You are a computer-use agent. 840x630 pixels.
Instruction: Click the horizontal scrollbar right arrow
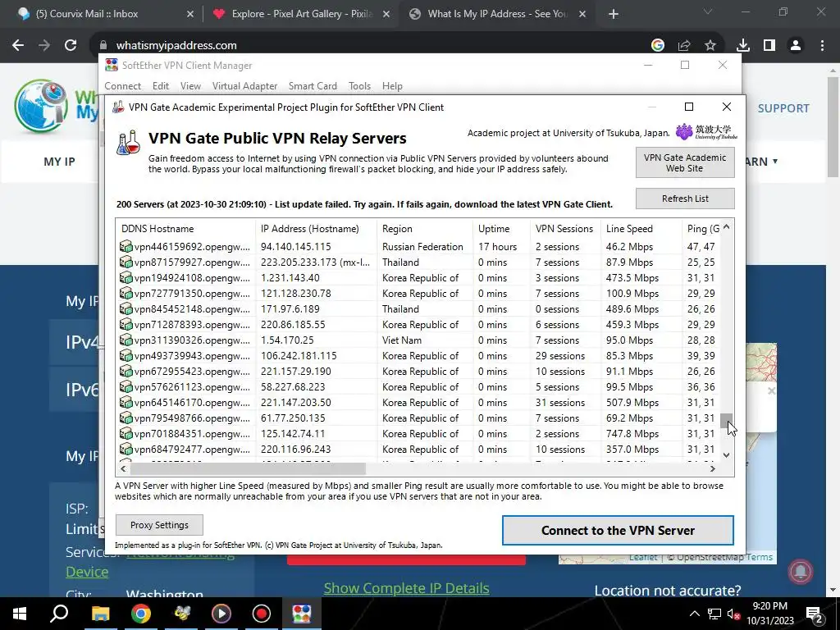pyautogui.click(x=713, y=468)
